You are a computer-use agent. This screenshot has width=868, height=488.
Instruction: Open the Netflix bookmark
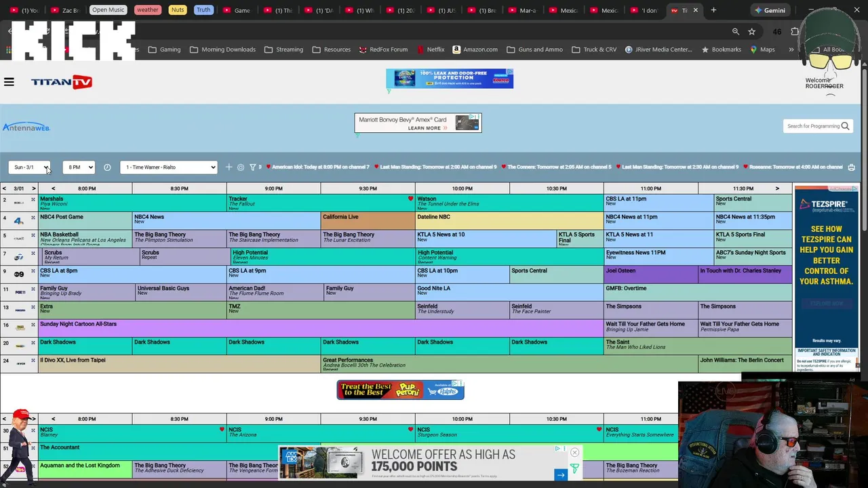[431, 49]
